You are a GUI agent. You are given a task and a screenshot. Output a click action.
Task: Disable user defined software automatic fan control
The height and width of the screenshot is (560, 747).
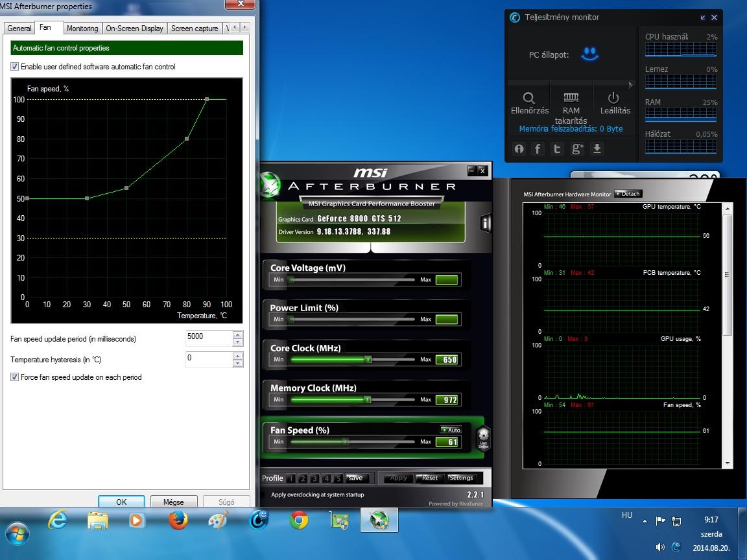tap(15, 67)
